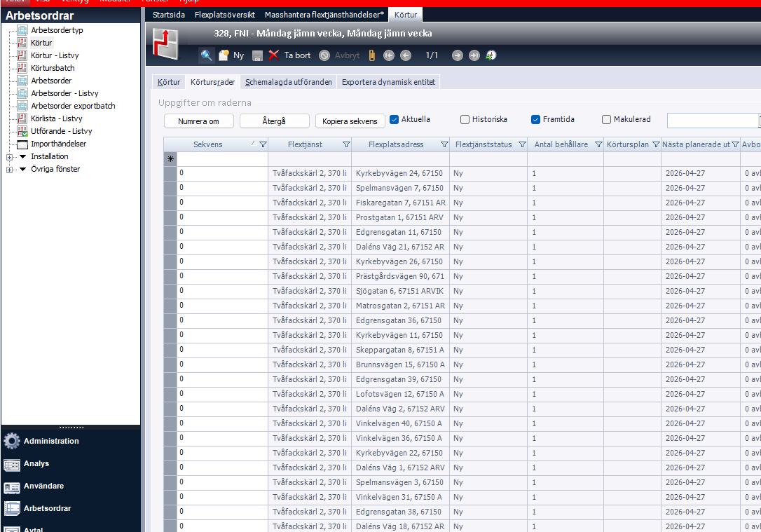Switch to the Schemalagda utföranden tab
Image resolution: width=761 pixels, height=532 pixels.
pos(288,82)
